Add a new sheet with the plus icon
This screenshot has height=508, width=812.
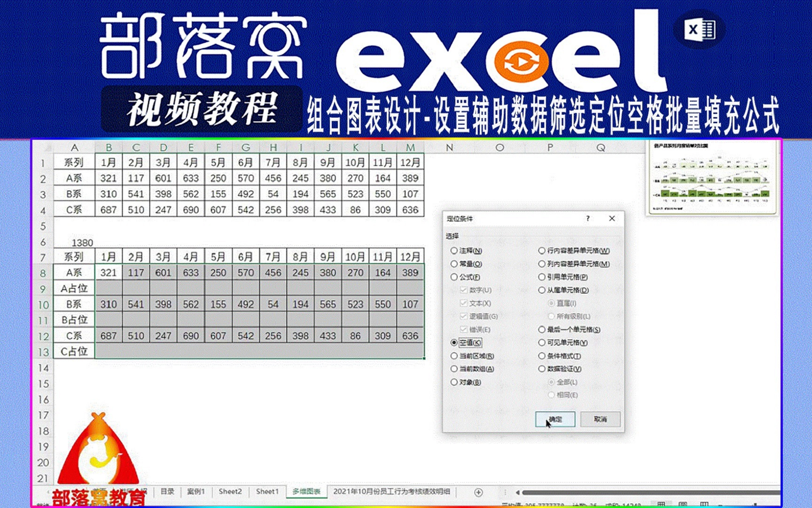[x=478, y=492]
